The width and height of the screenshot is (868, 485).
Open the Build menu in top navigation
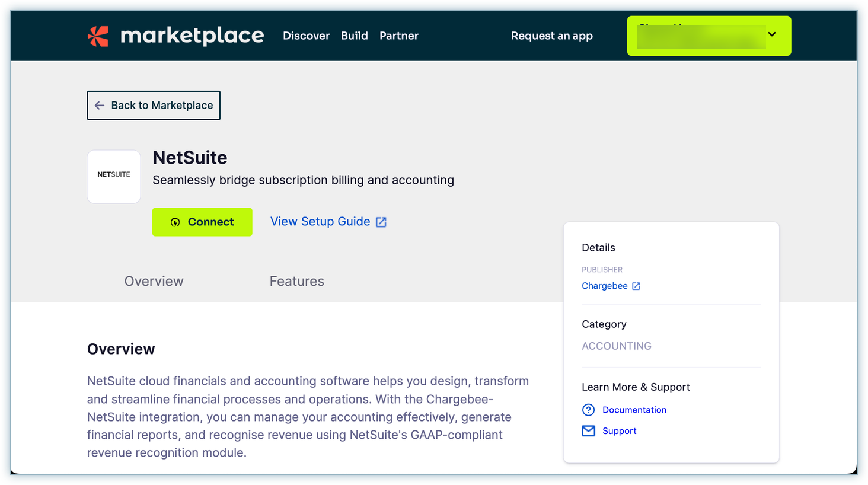pyautogui.click(x=355, y=36)
